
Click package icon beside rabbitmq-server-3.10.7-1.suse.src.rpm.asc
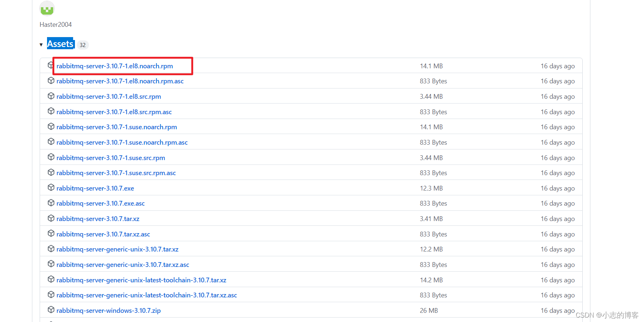pos(51,172)
